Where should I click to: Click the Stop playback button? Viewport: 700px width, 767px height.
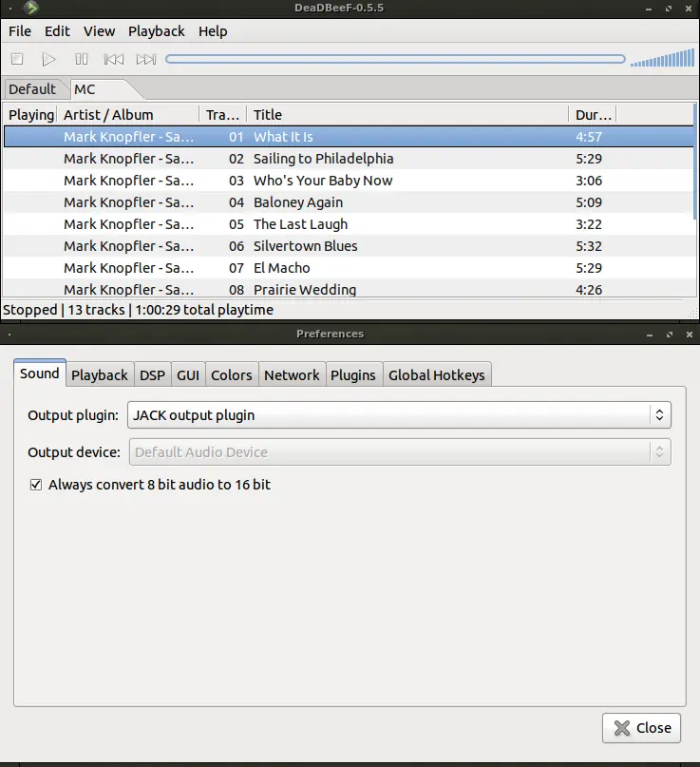pos(17,59)
